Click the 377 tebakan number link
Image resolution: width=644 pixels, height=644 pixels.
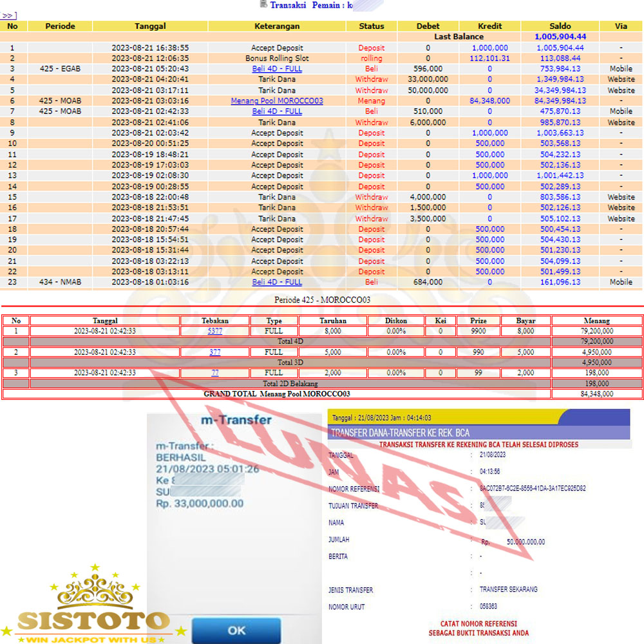click(x=215, y=352)
